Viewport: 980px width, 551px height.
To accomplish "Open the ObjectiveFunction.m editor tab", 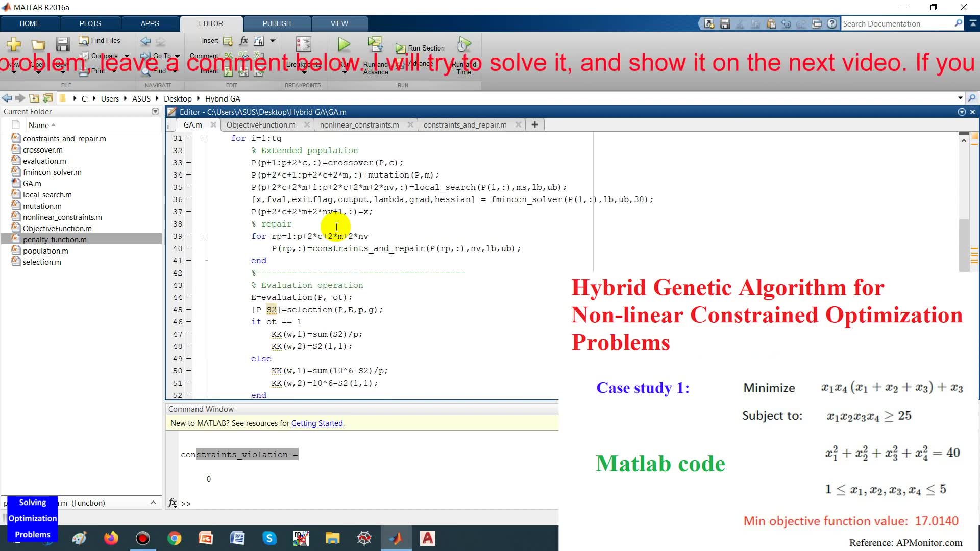I will (x=261, y=125).
